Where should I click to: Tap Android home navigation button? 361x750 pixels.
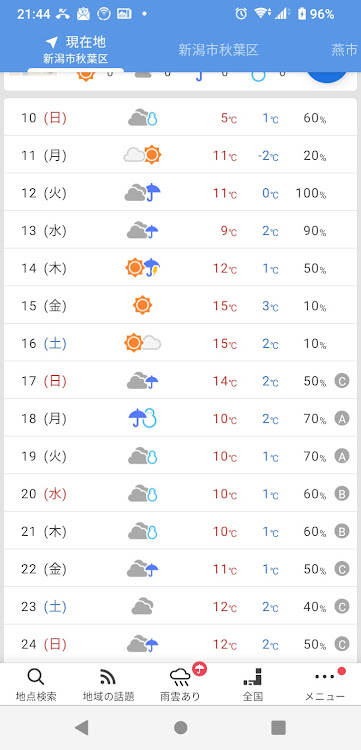coord(181,728)
